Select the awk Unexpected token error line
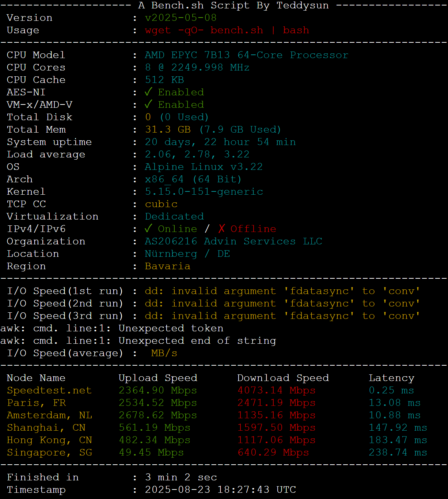Viewport: 448px width, 499px height. tap(112, 328)
